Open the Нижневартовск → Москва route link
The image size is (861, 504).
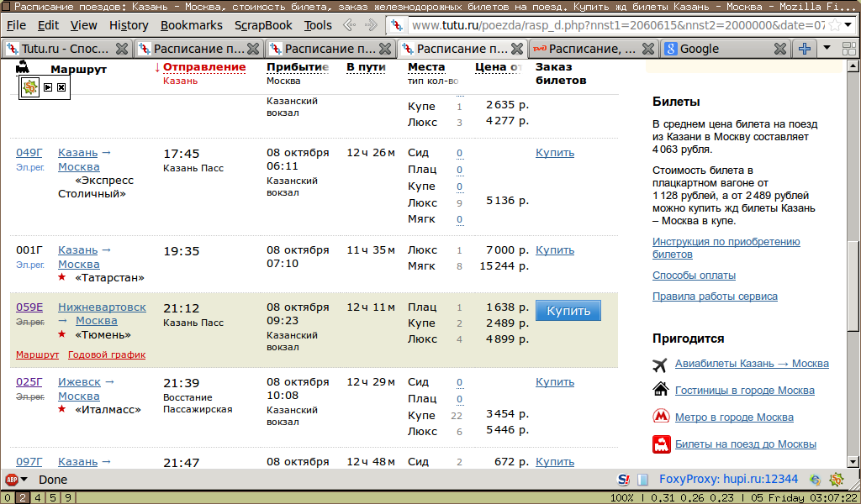pyautogui.click(x=102, y=313)
